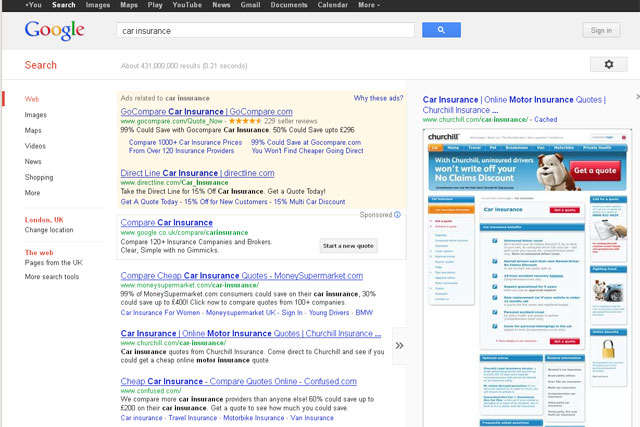Screen dimensions: 640x427
Task: Click Young Drivers sitelink
Action: click(x=329, y=312)
